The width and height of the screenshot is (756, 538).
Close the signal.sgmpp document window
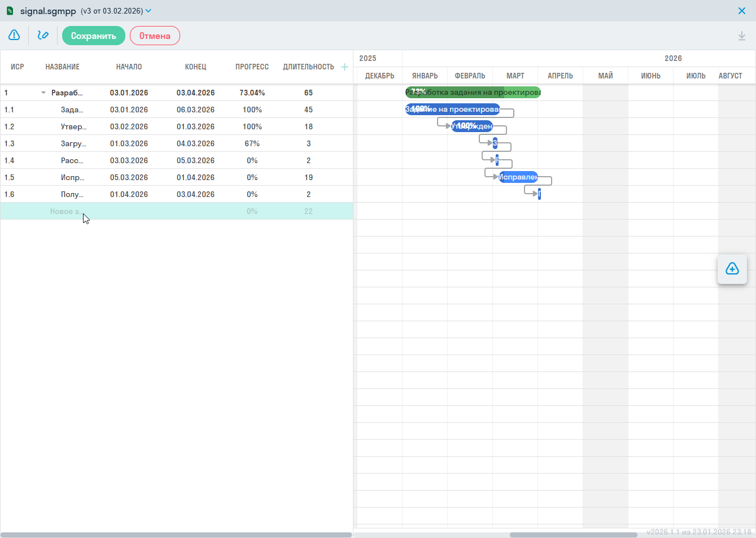[x=742, y=11]
